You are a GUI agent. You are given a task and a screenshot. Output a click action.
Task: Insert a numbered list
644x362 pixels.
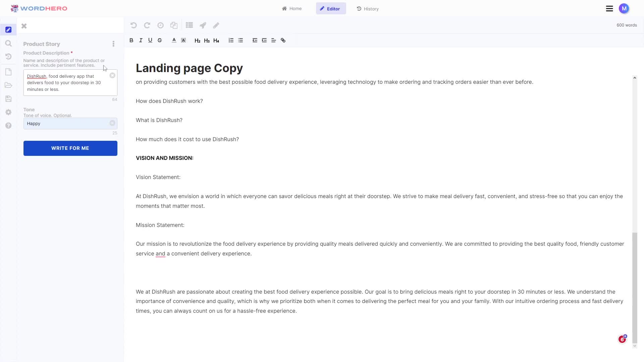pyautogui.click(x=231, y=40)
